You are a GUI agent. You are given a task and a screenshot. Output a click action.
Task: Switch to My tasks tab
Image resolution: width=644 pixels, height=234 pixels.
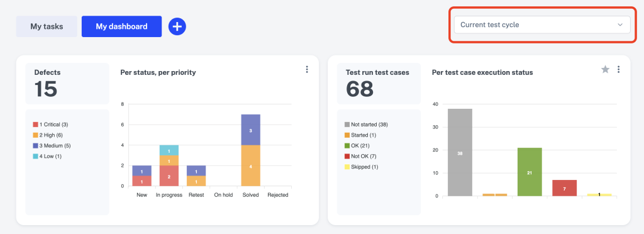pos(47,26)
